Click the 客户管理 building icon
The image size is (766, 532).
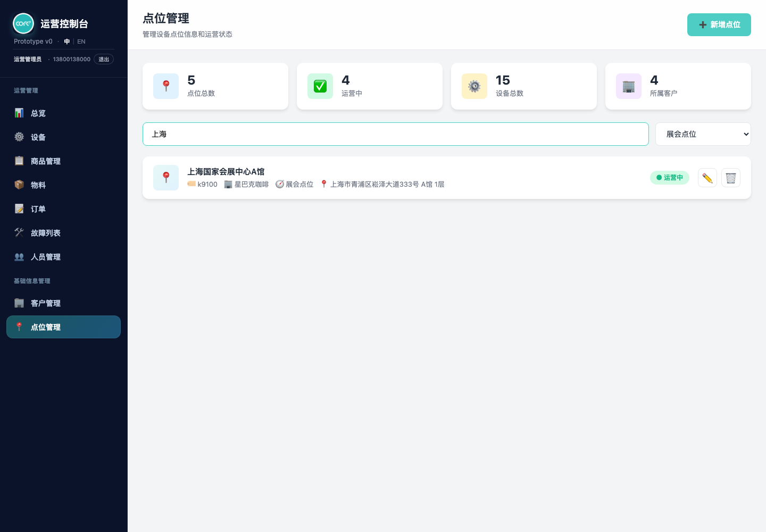(x=19, y=303)
